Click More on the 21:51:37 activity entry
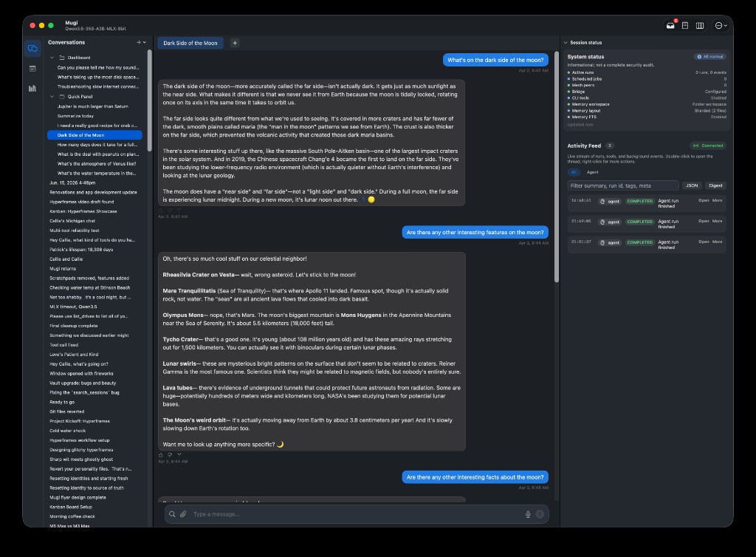 pyautogui.click(x=718, y=242)
